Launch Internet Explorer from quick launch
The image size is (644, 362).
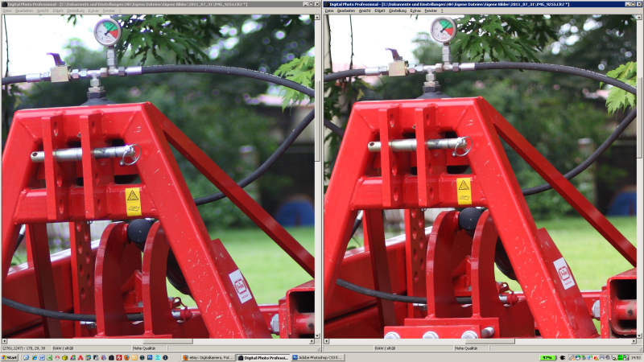coord(34,357)
